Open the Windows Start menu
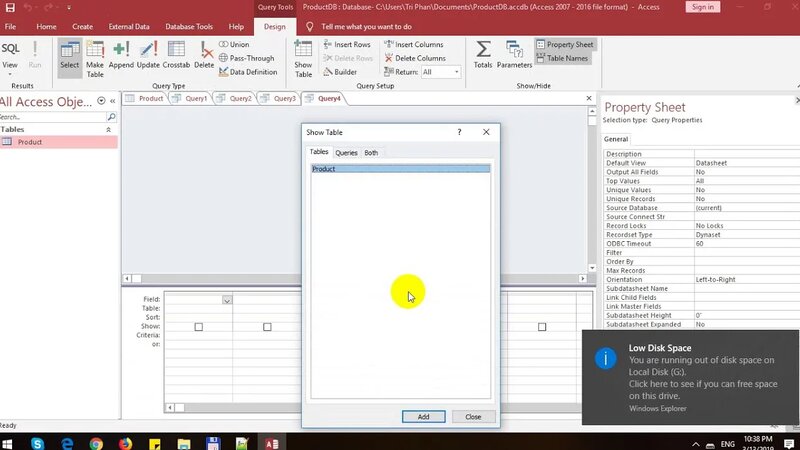Viewport: 800px width, 450px height. (7, 443)
